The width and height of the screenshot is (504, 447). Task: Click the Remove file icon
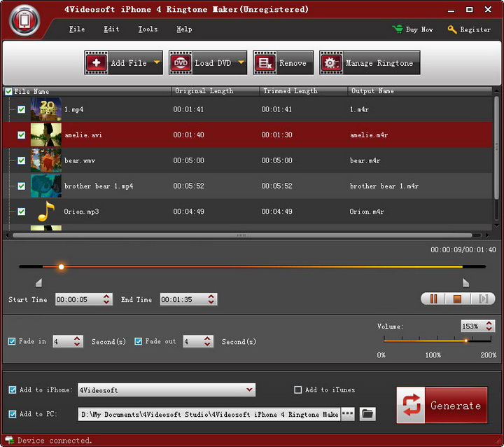265,63
